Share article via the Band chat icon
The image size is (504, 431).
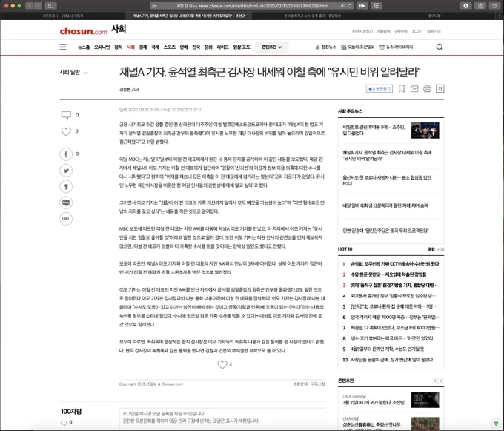[x=66, y=203]
